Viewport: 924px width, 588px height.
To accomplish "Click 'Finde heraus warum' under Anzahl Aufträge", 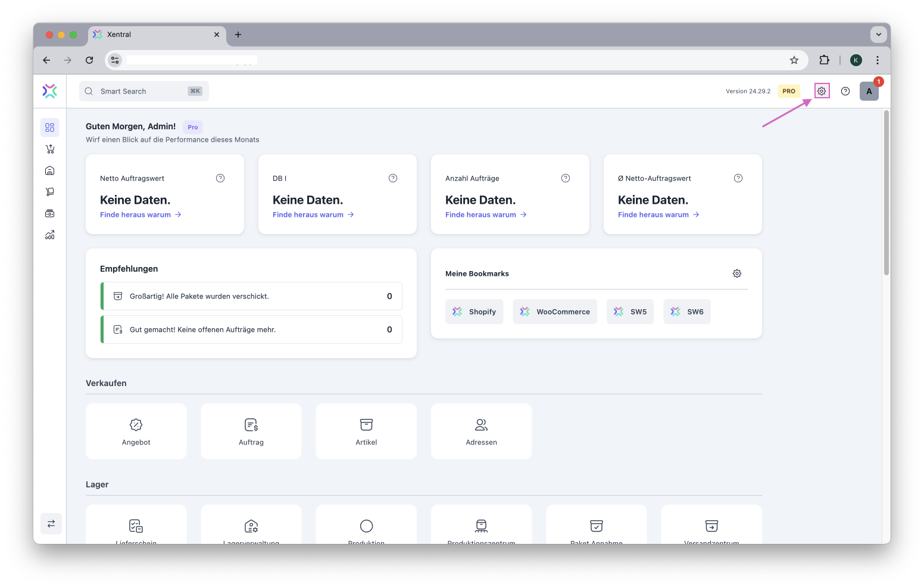I will [x=486, y=214].
